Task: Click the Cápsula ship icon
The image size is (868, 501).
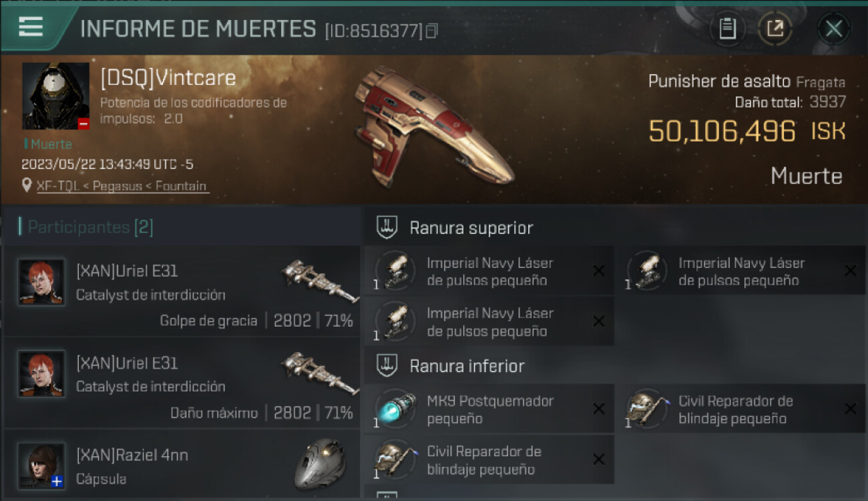Action: [320, 464]
